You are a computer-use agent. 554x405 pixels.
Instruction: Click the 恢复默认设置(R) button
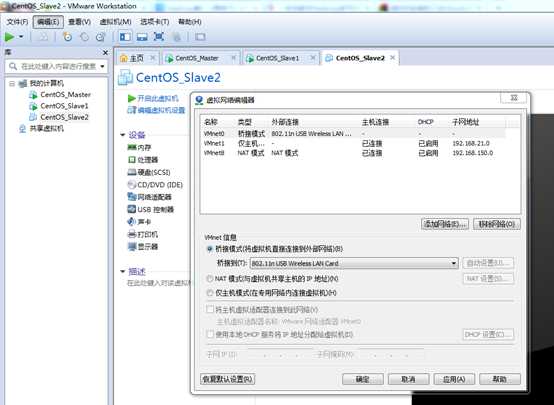pyautogui.click(x=227, y=379)
